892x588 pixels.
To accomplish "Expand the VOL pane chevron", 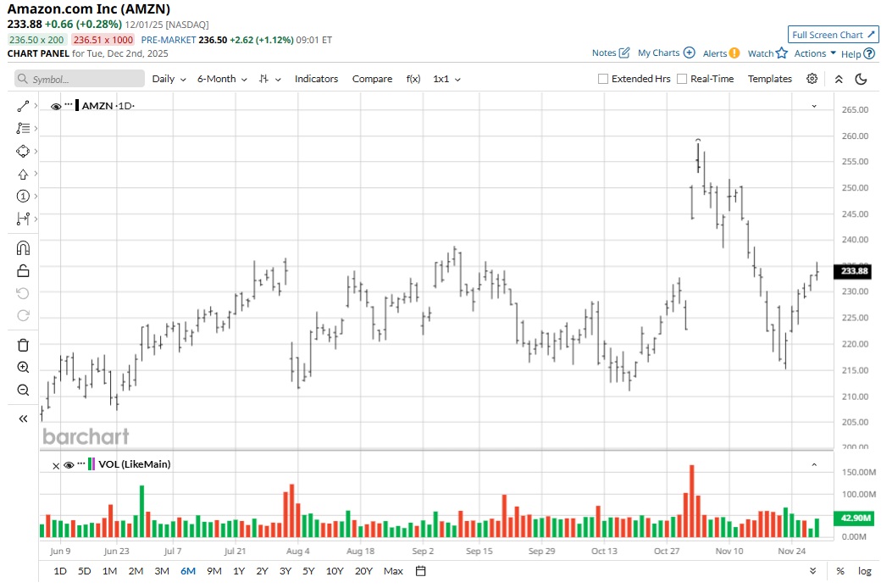I will [814, 465].
